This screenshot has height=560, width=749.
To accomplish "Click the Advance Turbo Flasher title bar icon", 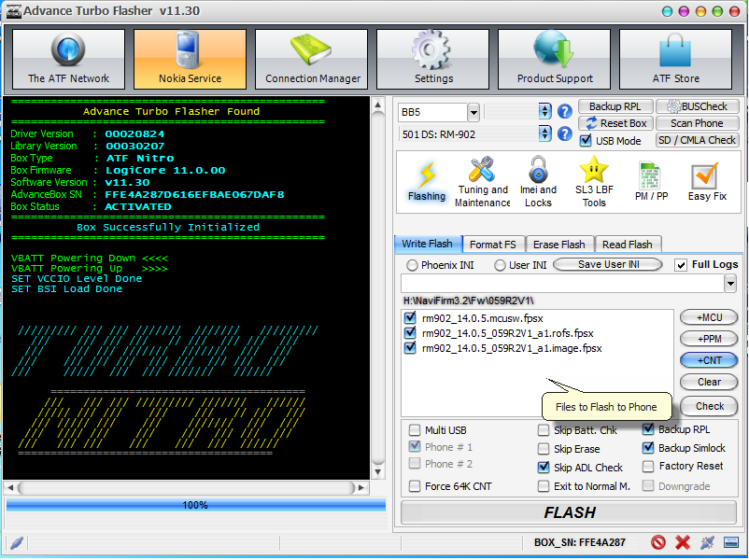I will (13, 11).
